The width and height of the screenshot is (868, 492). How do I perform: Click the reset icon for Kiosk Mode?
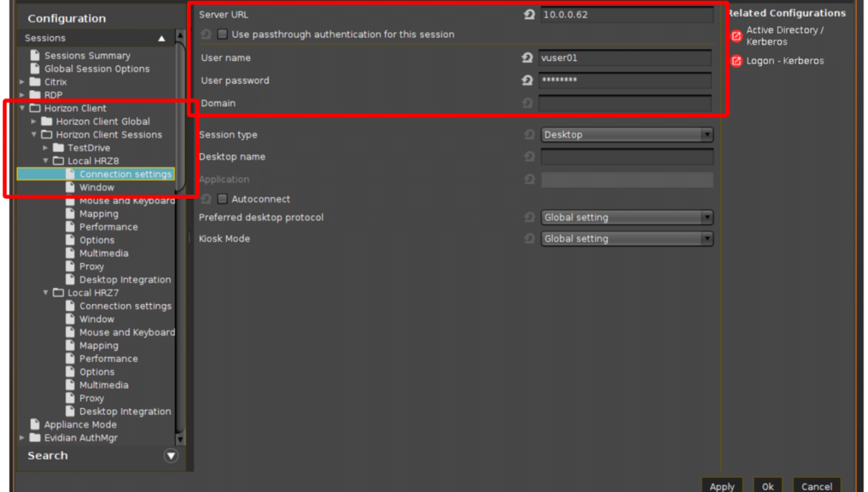click(x=529, y=238)
